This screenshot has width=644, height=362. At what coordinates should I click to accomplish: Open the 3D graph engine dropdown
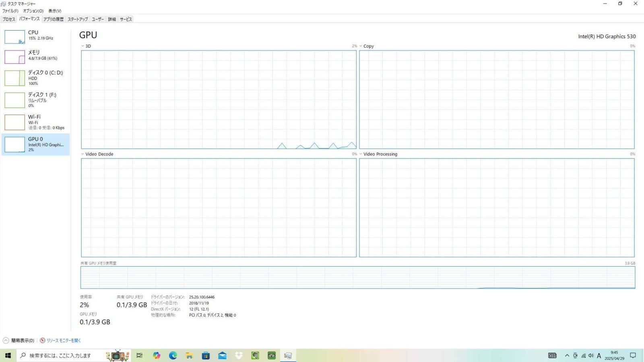(x=83, y=46)
